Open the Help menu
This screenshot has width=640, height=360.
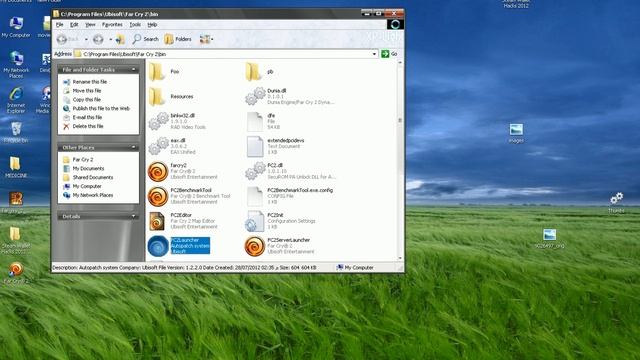tap(152, 25)
